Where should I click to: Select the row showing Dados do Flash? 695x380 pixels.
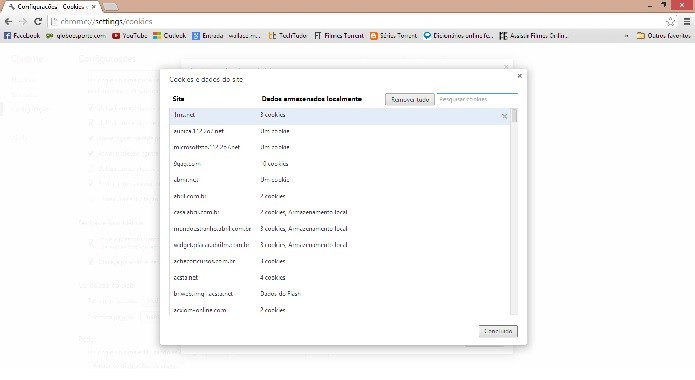340,294
